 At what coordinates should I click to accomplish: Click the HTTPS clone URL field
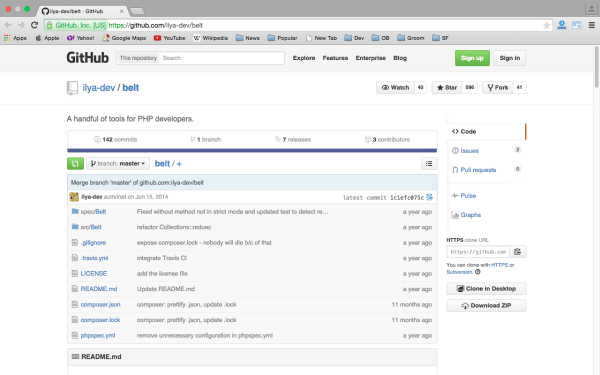(x=478, y=251)
